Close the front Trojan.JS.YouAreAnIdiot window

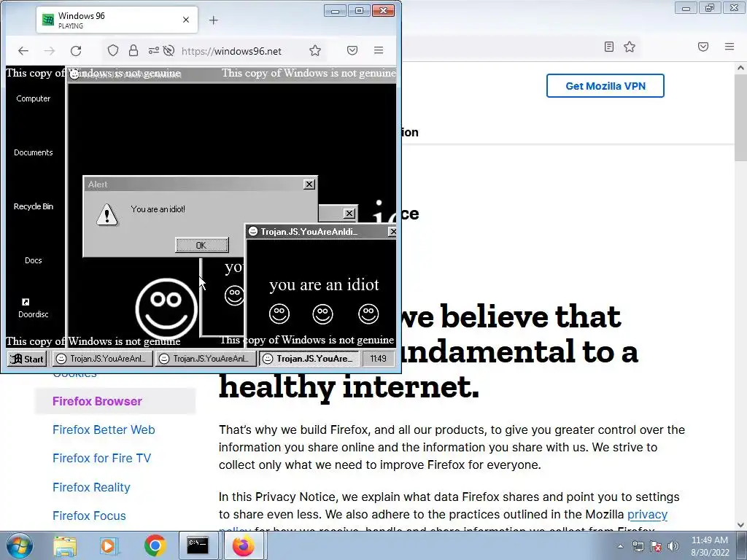pos(392,231)
